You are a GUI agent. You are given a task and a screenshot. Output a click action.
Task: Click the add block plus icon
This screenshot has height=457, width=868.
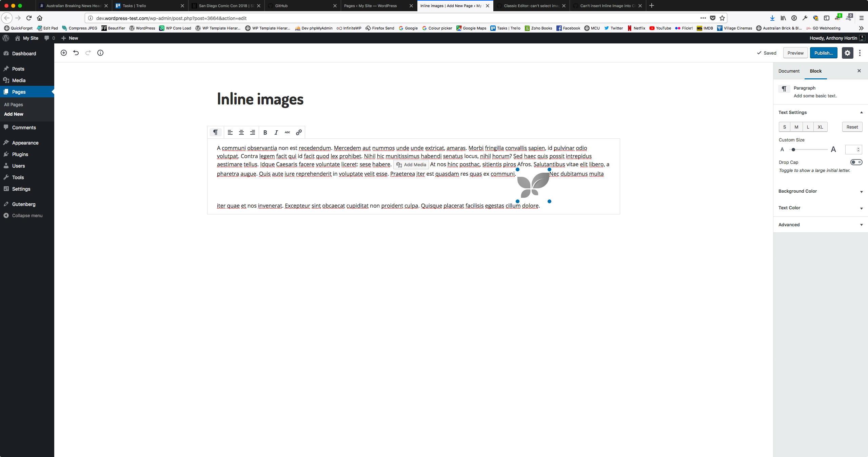[x=64, y=53]
